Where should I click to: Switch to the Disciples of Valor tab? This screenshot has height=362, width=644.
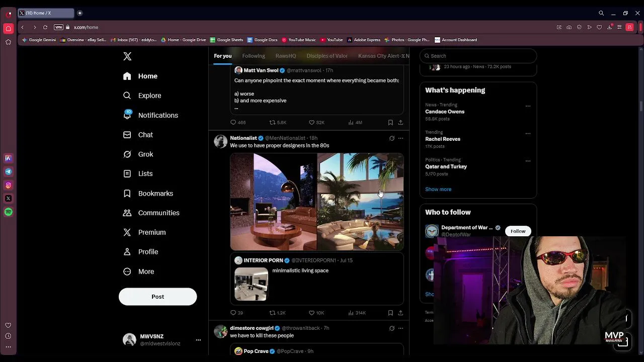pyautogui.click(x=327, y=56)
